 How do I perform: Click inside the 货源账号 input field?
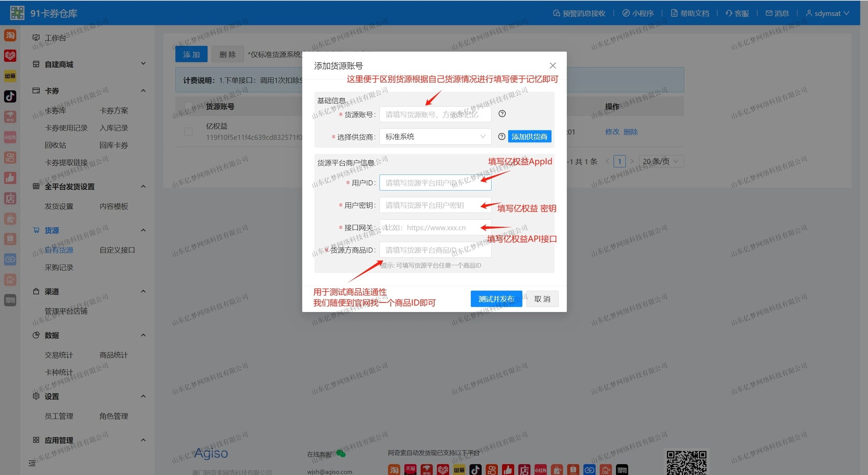435,114
